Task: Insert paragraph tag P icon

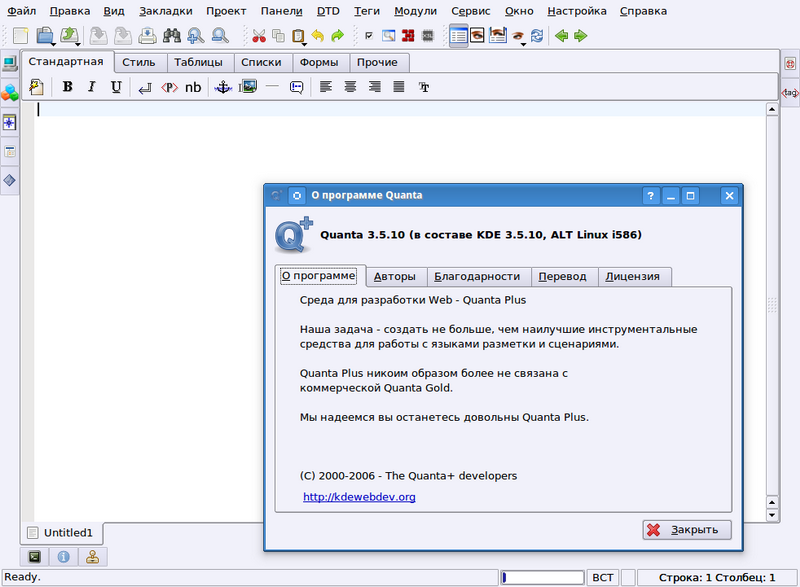Action: (x=169, y=88)
